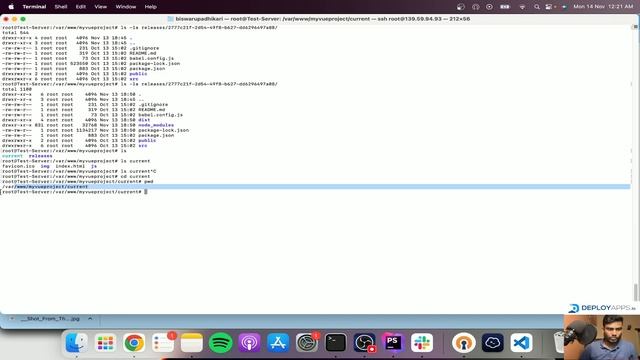Image resolution: width=640 pixels, height=360 pixels.
Task: Click the Terminal icon in the dock
Action: 336,343
